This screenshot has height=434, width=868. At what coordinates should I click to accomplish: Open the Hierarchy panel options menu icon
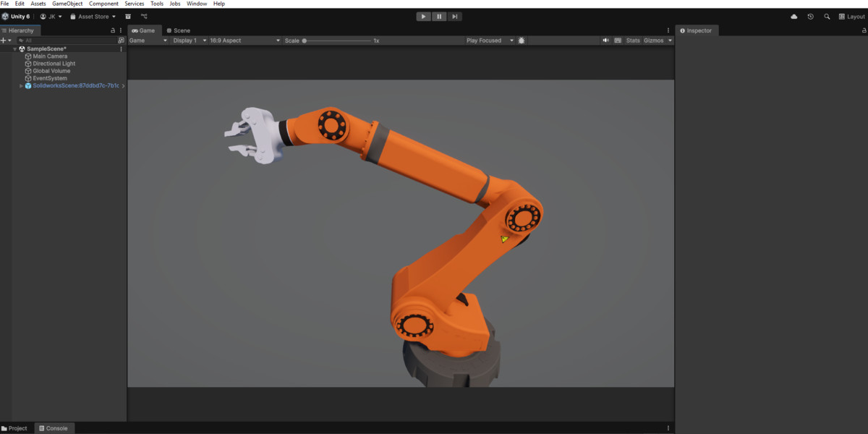click(120, 30)
